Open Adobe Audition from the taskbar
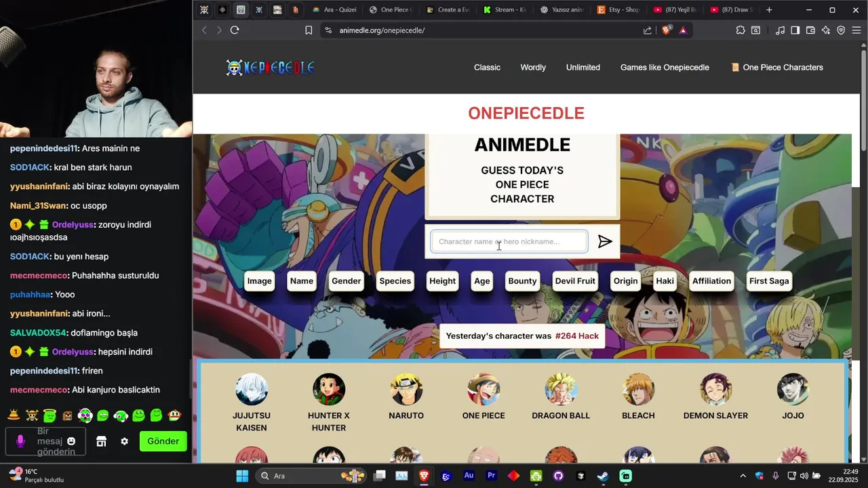 point(469,476)
